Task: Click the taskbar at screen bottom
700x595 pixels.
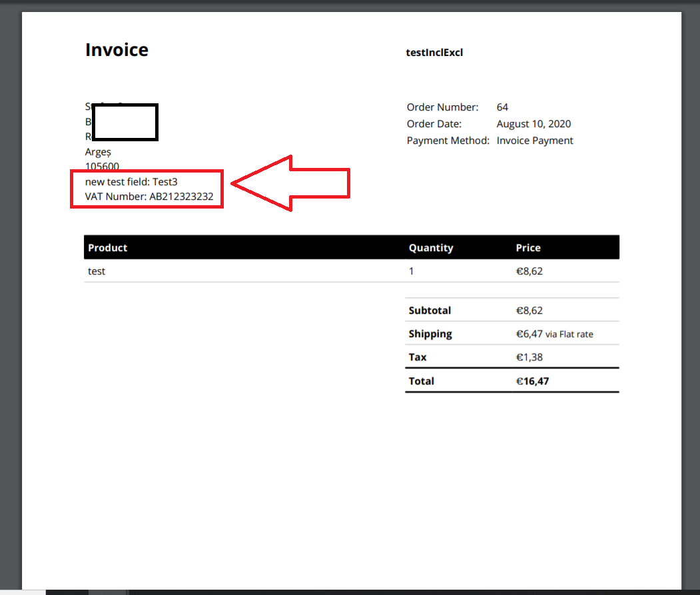Action: tap(350, 590)
